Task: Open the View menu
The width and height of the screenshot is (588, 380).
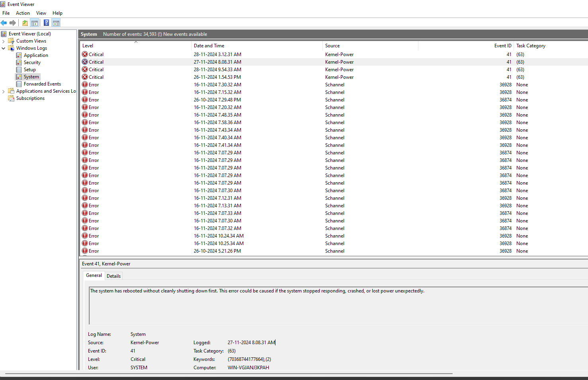Action: 41,13
